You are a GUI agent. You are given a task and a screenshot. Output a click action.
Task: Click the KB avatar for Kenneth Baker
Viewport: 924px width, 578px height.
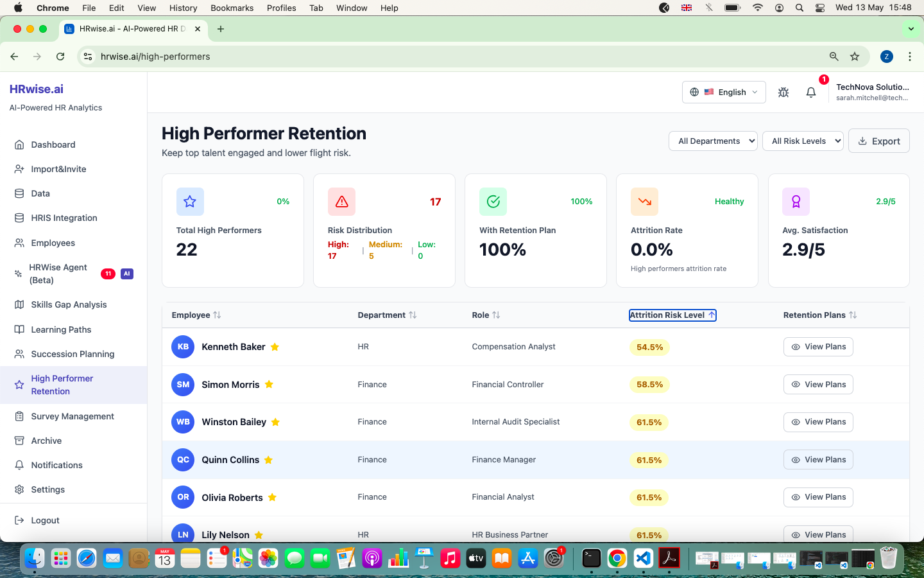pos(183,347)
